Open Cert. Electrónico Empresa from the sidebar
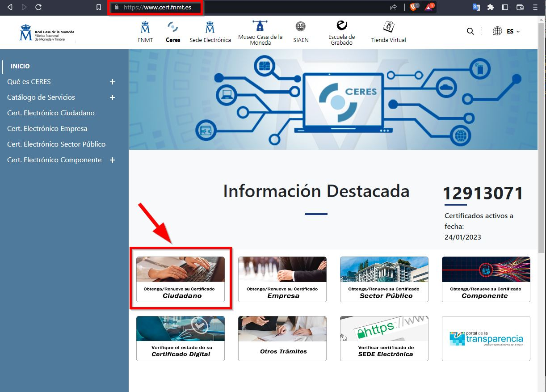The image size is (546, 392). click(x=47, y=128)
